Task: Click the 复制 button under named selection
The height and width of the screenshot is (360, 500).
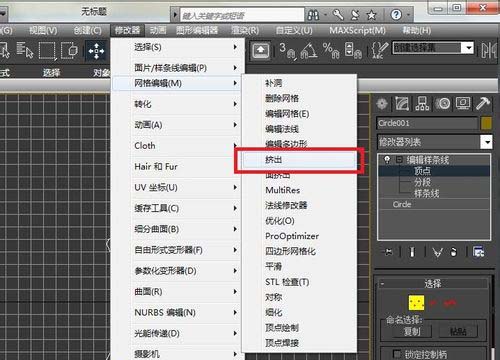Action: pos(412,332)
